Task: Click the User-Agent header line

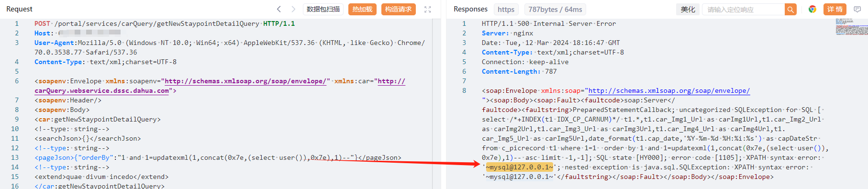Action: [x=230, y=47]
